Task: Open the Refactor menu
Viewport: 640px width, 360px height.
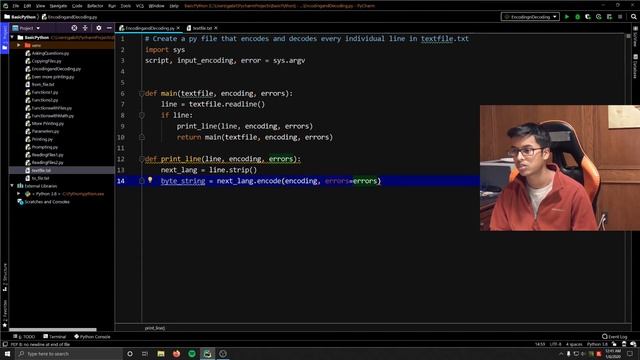Action: point(95,6)
